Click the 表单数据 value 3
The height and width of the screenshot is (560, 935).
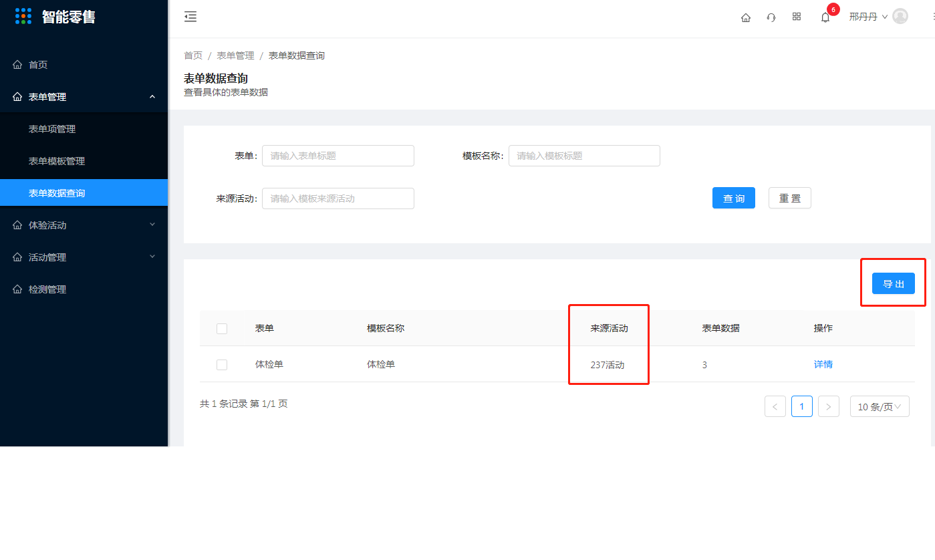click(704, 365)
